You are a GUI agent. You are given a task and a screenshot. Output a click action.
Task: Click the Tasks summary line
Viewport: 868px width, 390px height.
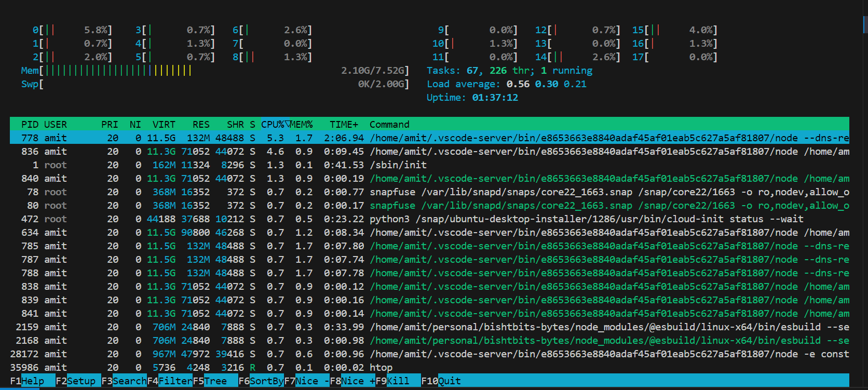click(509, 70)
